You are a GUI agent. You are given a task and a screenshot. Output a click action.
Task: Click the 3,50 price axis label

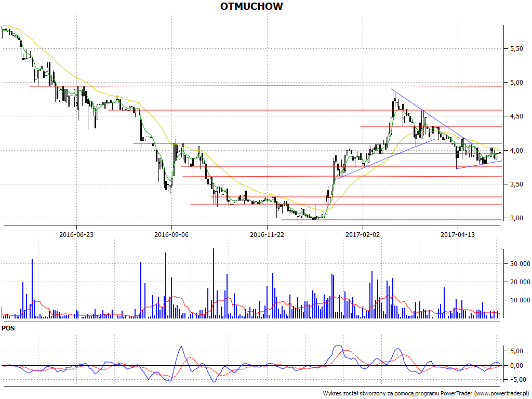pyautogui.click(x=516, y=184)
